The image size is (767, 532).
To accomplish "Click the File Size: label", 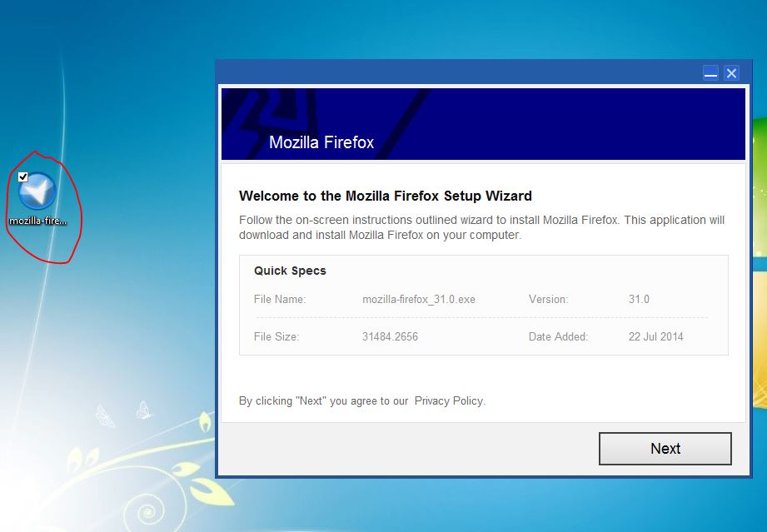I will click(x=276, y=336).
